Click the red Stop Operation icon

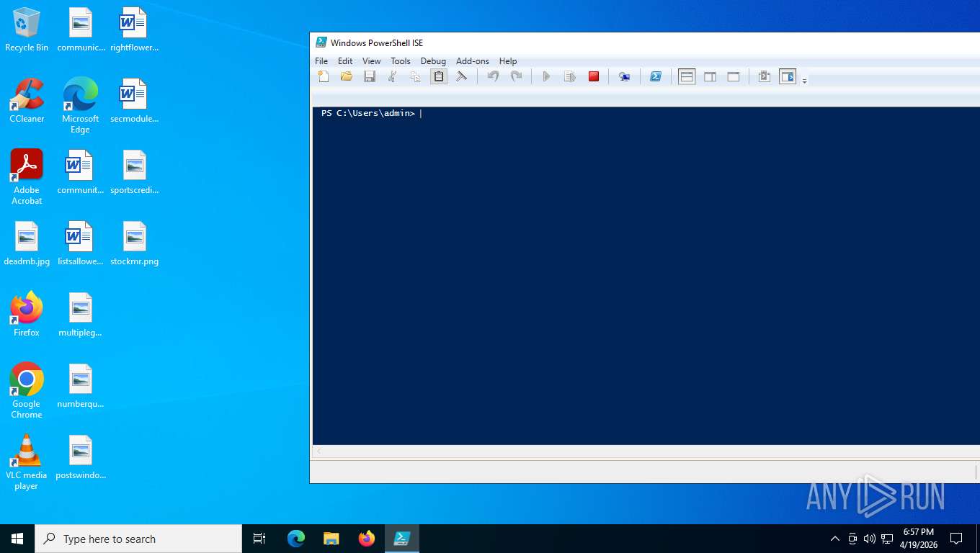[x=594, y=76]
